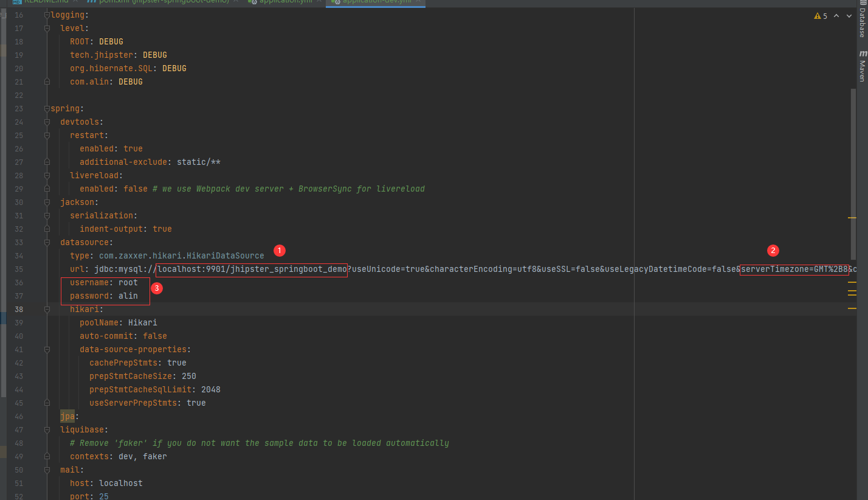
Task: Click the livereload enabled: false value
Action: [x=135, y=189]
